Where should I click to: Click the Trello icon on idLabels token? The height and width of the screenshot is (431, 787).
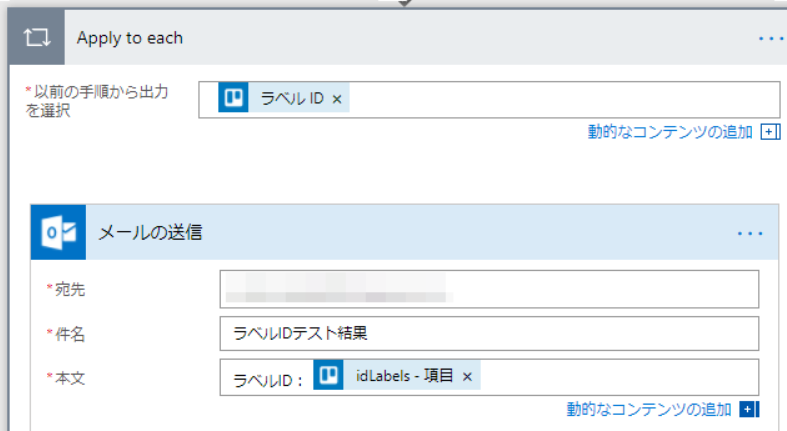(x=329, y=375)
